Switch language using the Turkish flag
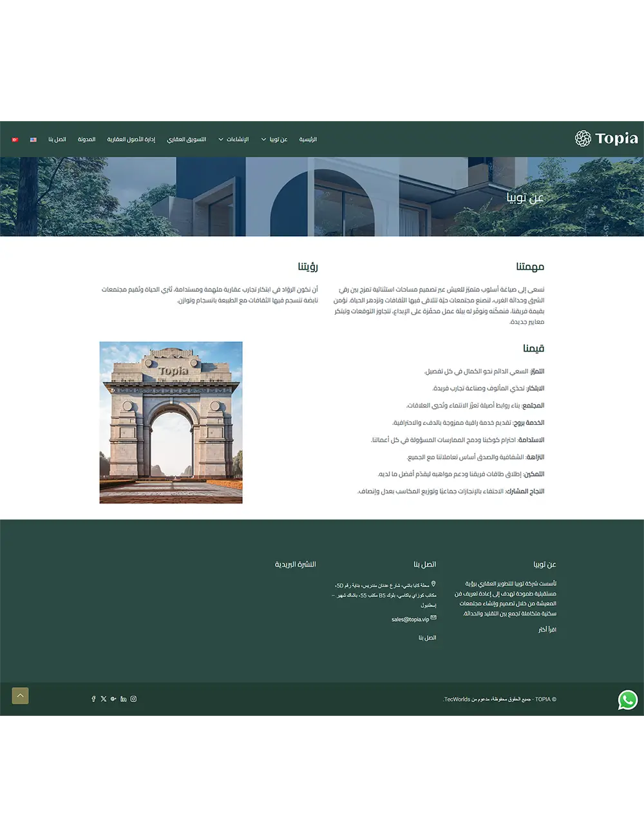Screen dimensions: 644x837 pyautogui.click(x=15, y=140)
